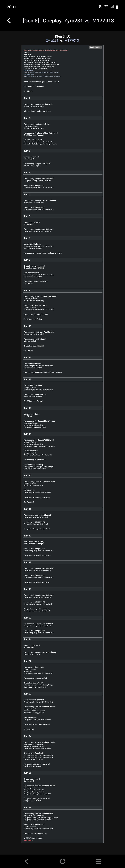Tap the Turn 22 header
The width and height of the screenshot is (125, 868).
tap(28, 661)
